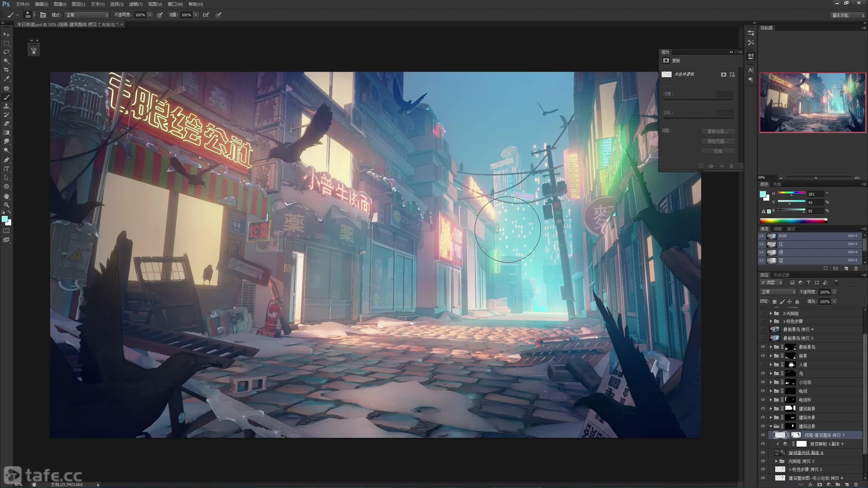Select the Eyedropper tool
The height and width of the screenshot is (488, 868).
6,79
